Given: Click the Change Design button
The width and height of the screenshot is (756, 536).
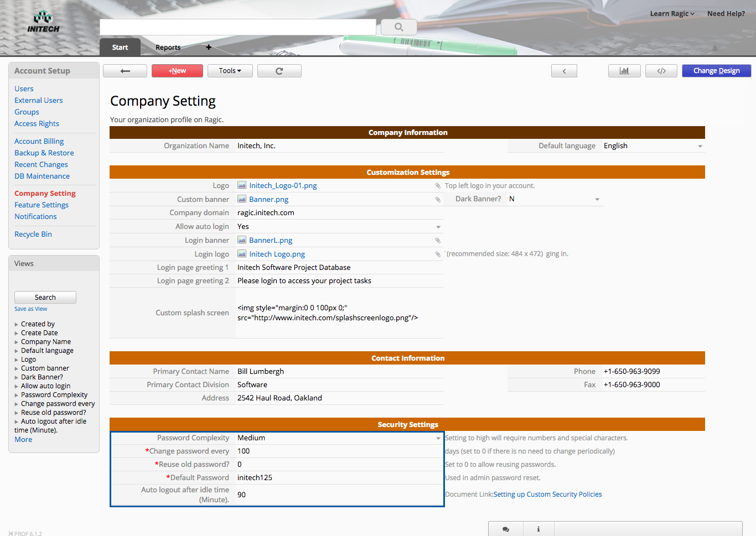Looking at the screenshot, I should [717, 71].
